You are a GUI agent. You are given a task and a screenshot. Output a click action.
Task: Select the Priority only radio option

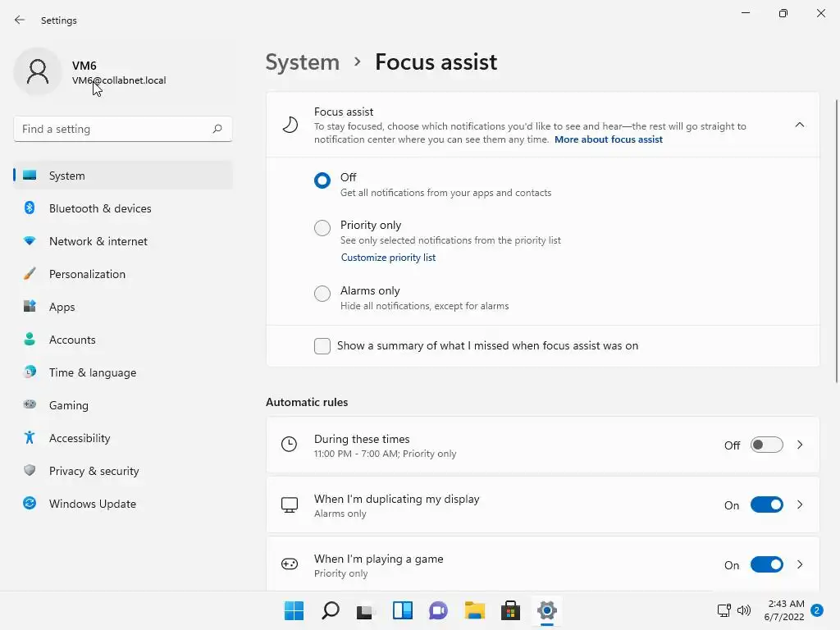(x=322, y=228)
